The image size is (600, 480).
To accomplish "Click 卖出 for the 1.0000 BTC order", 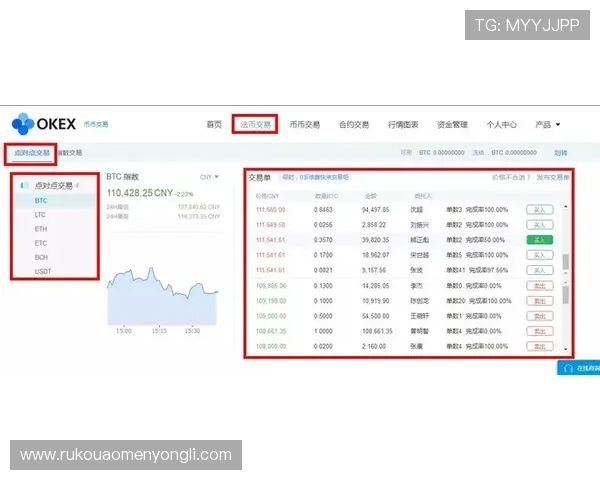I will click(x=540, y=331).
